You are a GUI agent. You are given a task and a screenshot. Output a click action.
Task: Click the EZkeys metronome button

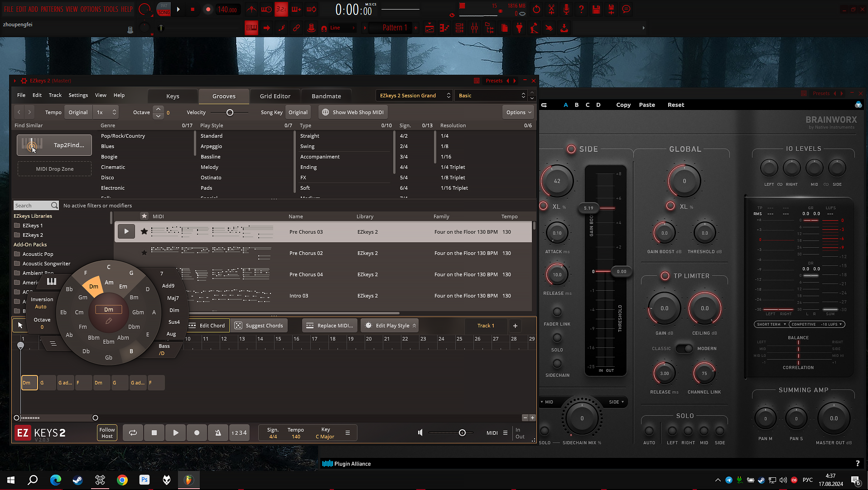tap(218, 433)
